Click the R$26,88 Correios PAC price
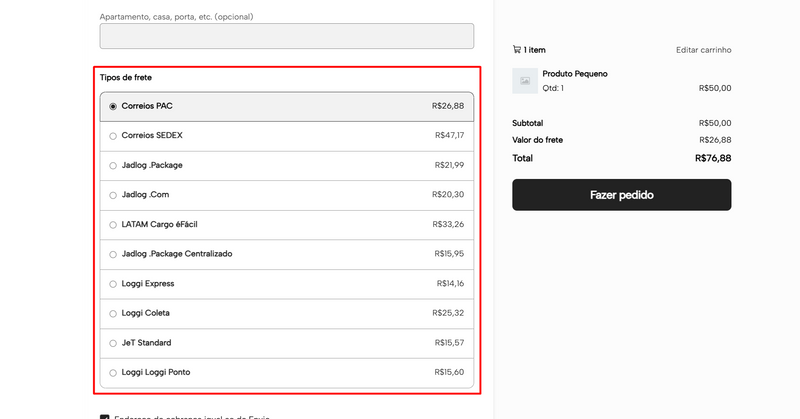This screenshot has width=800, height=419. pos(448,106)
